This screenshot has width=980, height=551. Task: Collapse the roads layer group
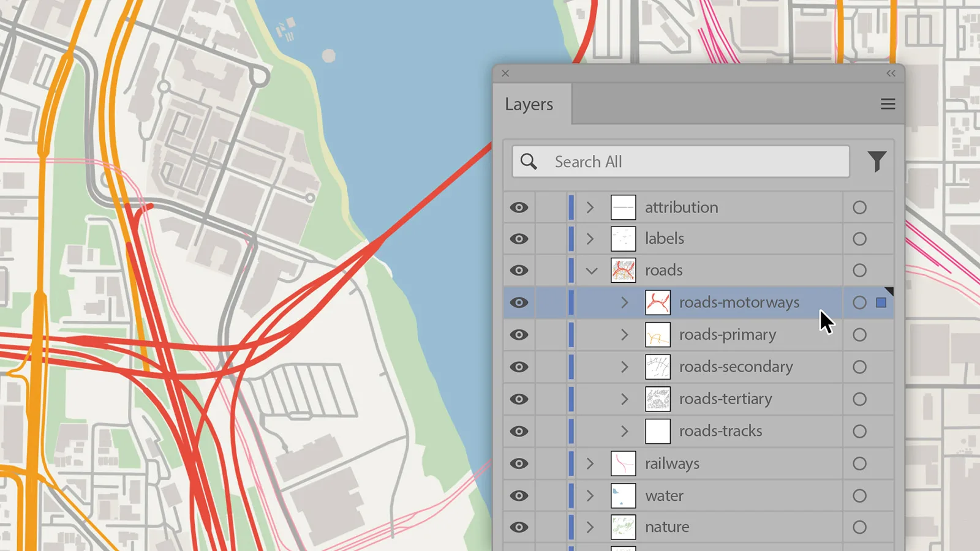[x=591, y=271]
